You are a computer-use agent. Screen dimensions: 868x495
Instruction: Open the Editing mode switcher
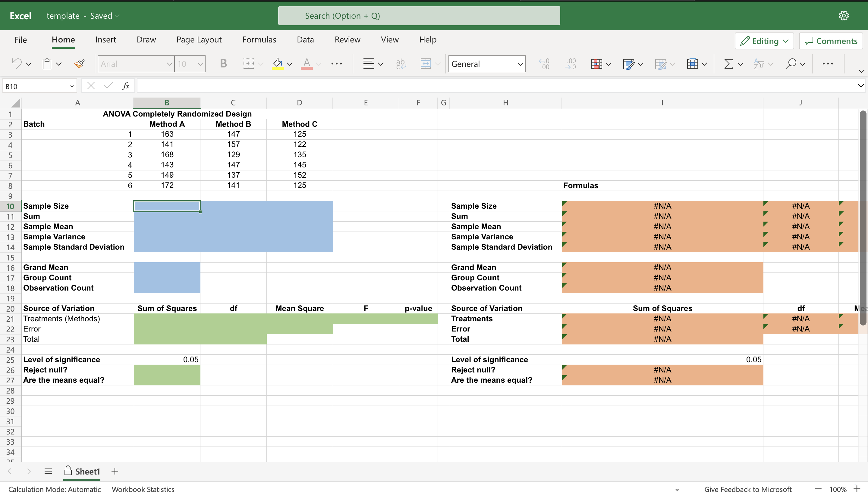[x=764, y=41]
